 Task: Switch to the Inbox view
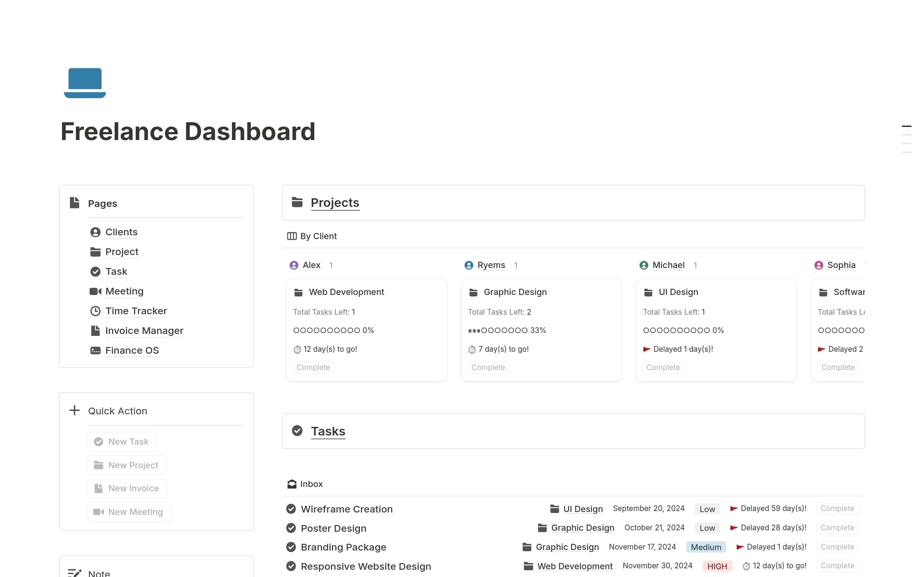311,484
